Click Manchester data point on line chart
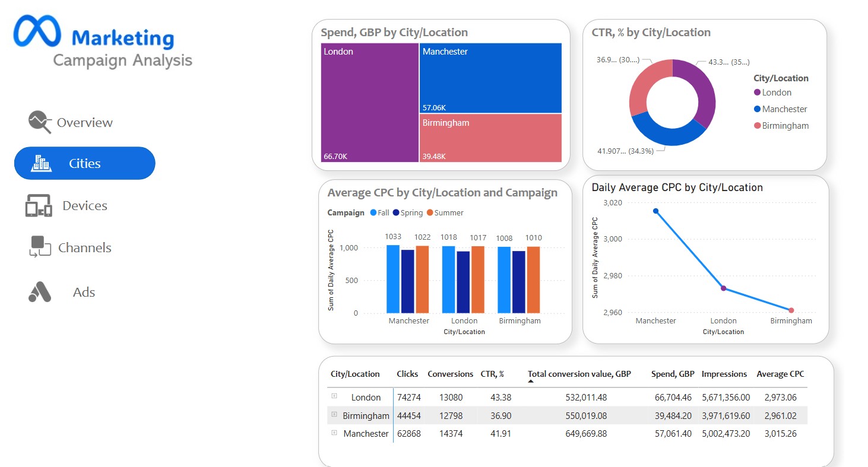The height and width of the screenshot is (467, 868). 655,211
